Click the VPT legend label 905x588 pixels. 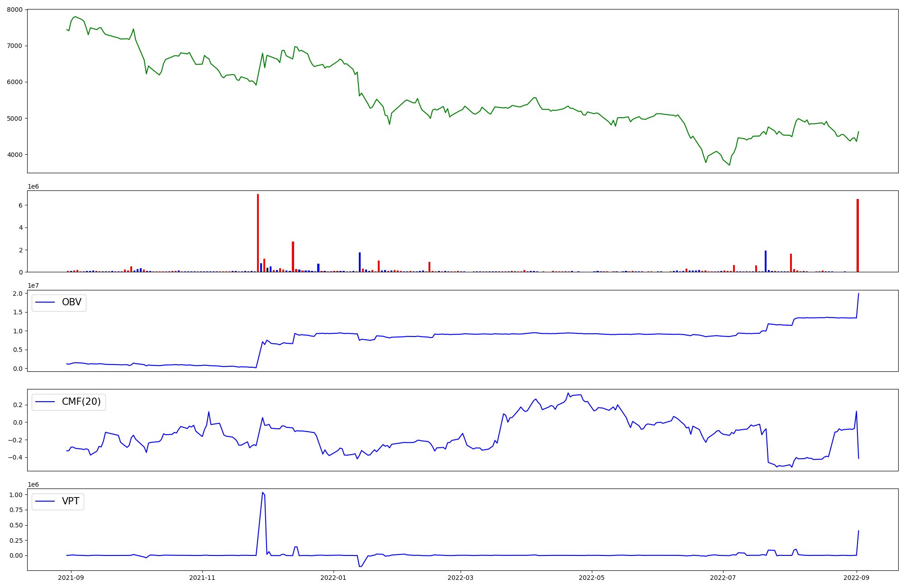pos(70,501)
